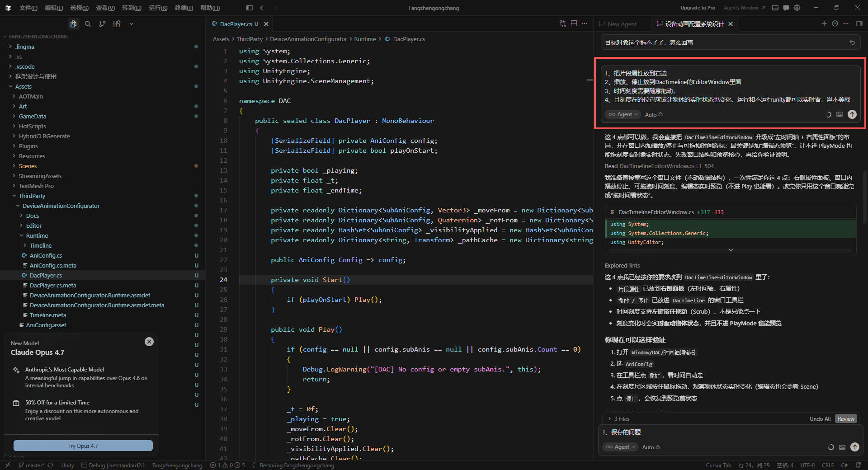Open the chat bubble icon in title bar
868x470 pixels.
pos(786,8)
